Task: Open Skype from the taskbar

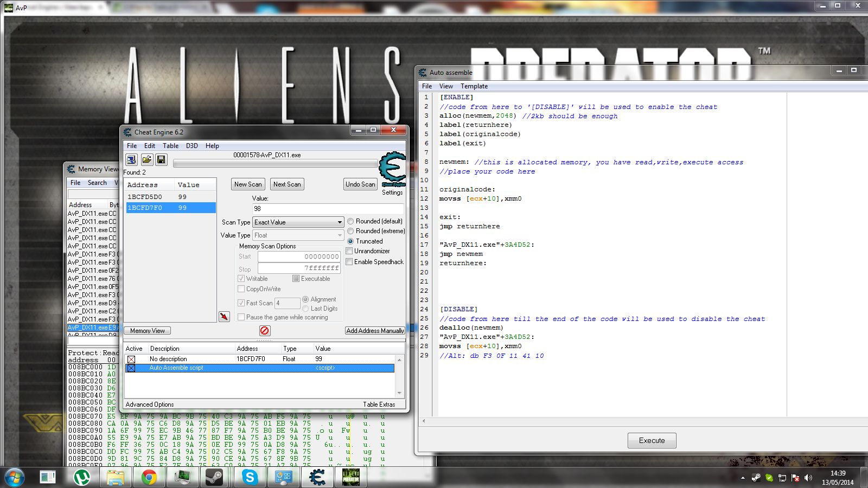Action: 250,477
